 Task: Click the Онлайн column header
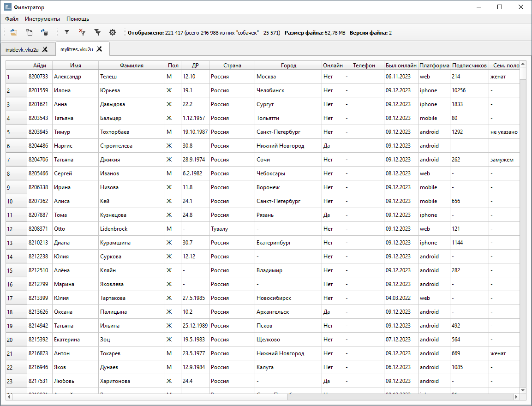(x=333, y=66)
